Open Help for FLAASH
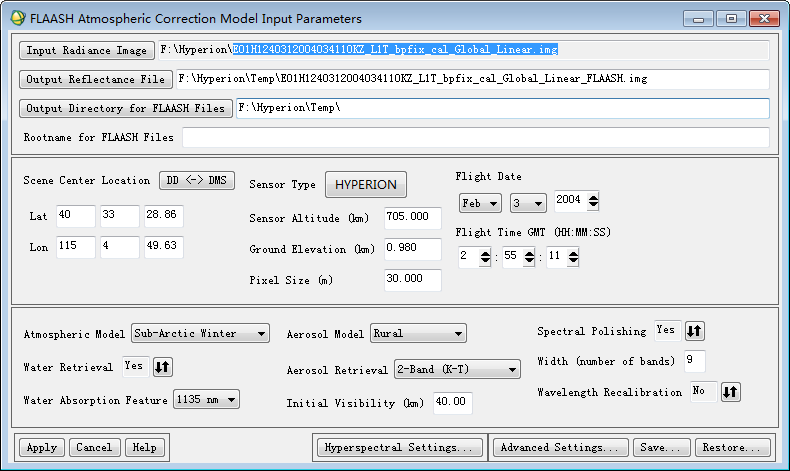 click(145, 447)
